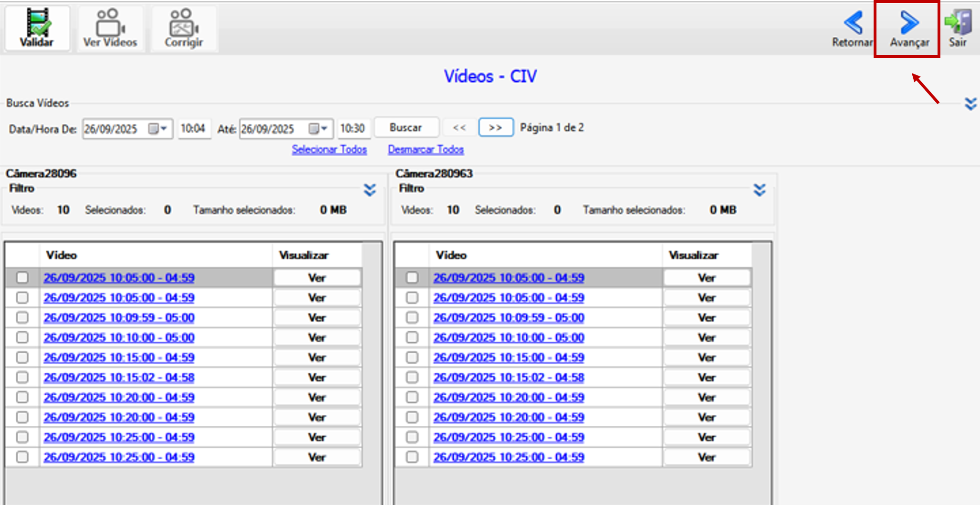Screen dimensions: 980x505
Task: Check the first video of Câmera28096
Action: pos(22,277)
